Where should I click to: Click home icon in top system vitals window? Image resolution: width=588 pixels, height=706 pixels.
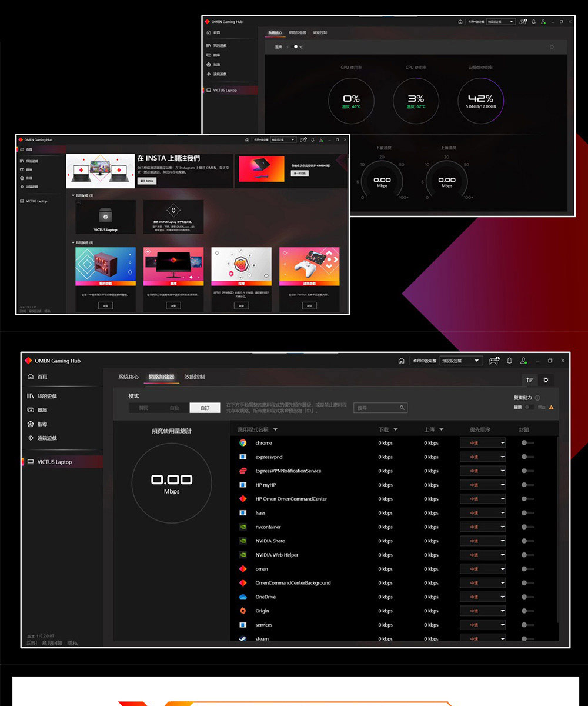coord(460,22)
